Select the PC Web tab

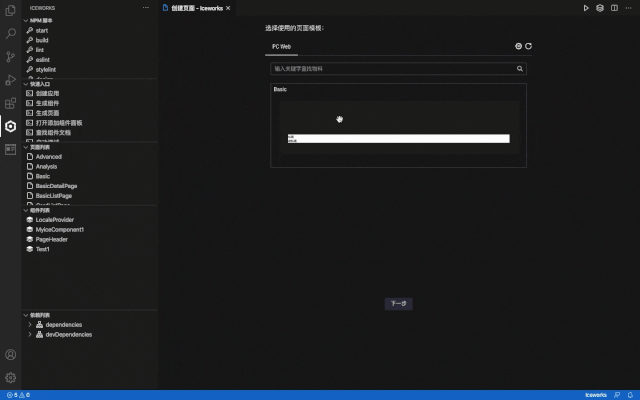[281, 47]
